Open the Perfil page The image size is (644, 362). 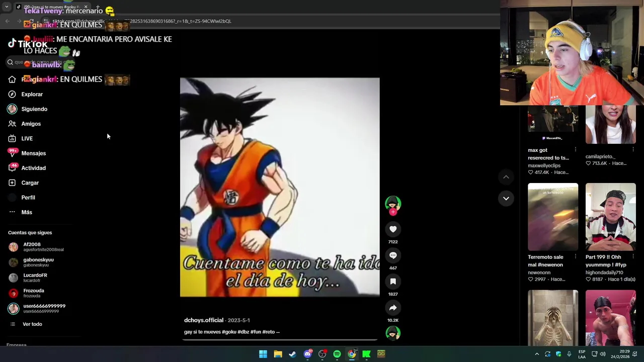click(x=22, y=198)
